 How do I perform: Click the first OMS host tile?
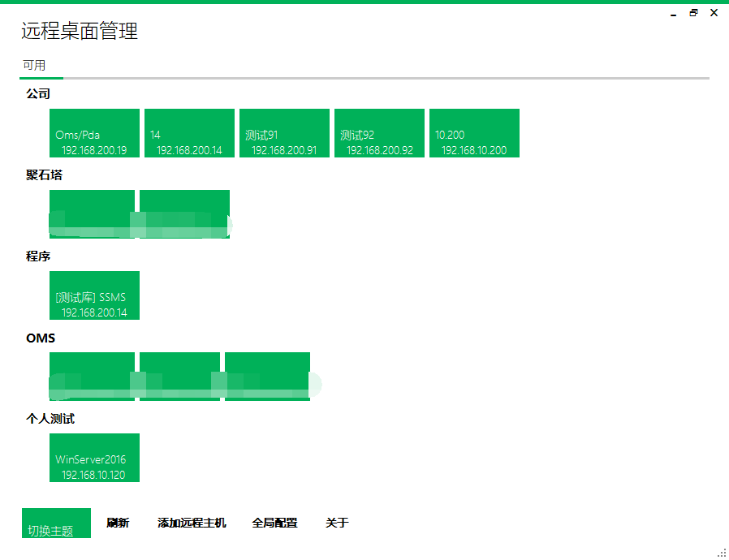click(x=91, y=376)
